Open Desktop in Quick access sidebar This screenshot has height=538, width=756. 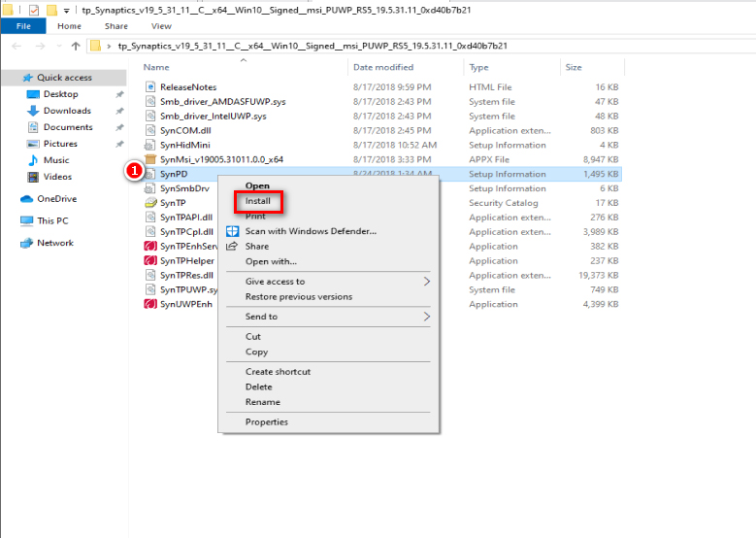tap(61, 94)
